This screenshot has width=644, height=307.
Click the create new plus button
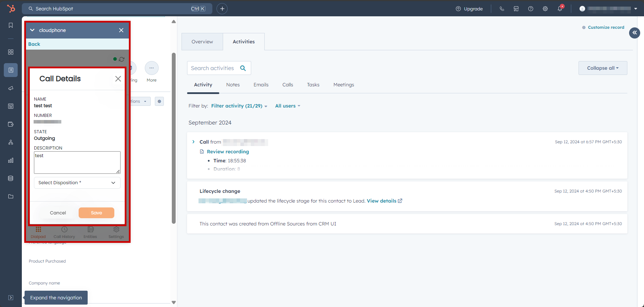click(222, 9)
